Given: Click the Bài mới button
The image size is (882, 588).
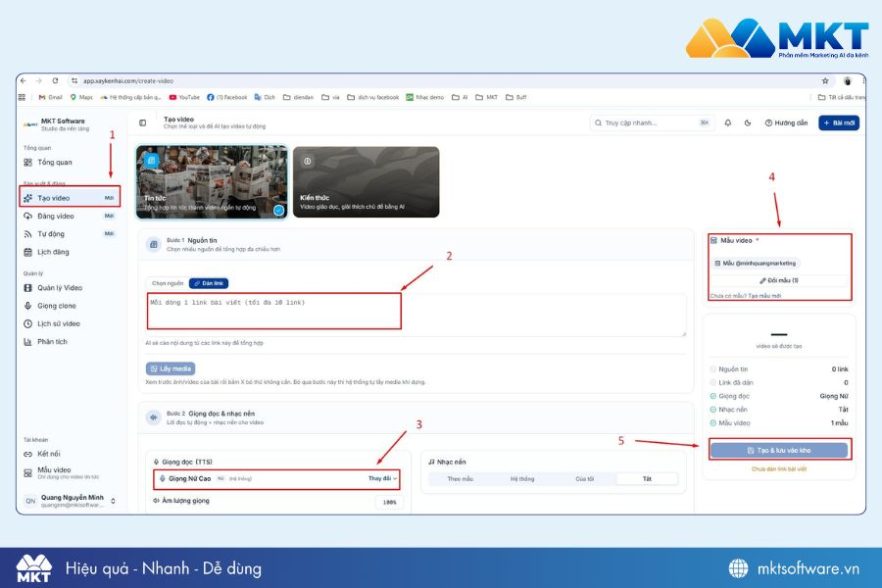Looking at the screenshot, I should point(839,122).
